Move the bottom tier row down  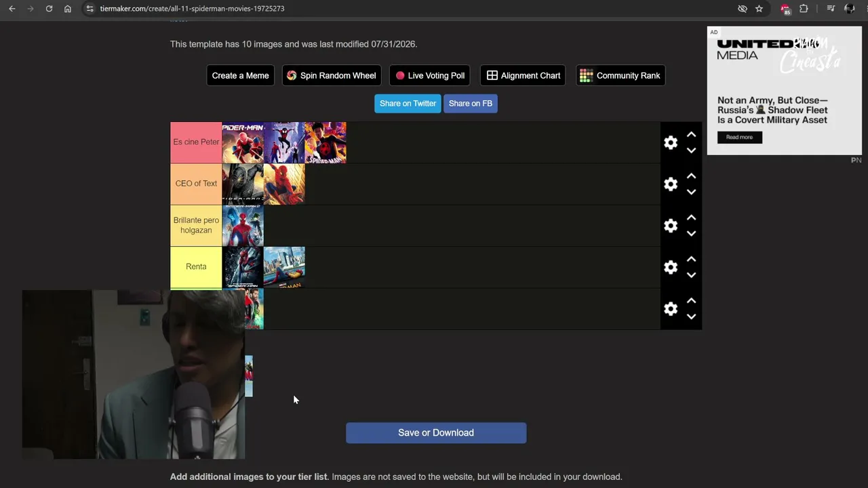coord(691,317)
